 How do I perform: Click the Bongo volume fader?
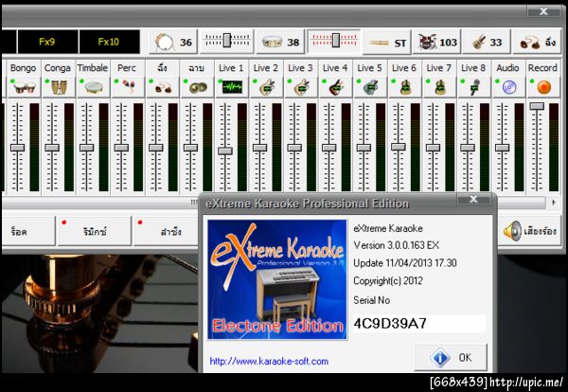(x=17, y=148)
